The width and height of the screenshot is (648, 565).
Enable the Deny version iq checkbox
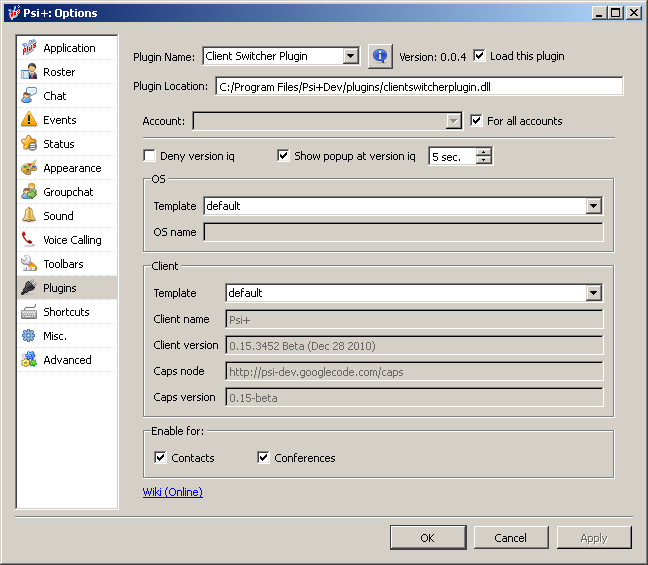coord(150,156)
